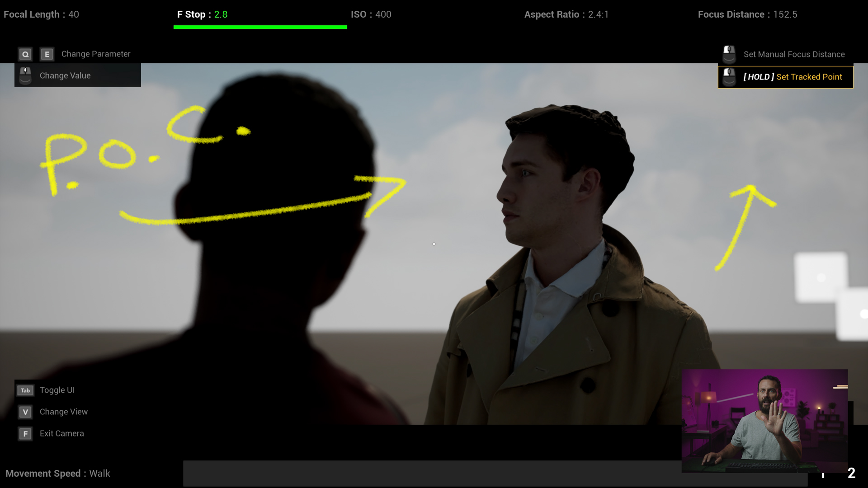The image size is (868, 488).
Task: Click the Change View label
Action: [x=64, y=412]
